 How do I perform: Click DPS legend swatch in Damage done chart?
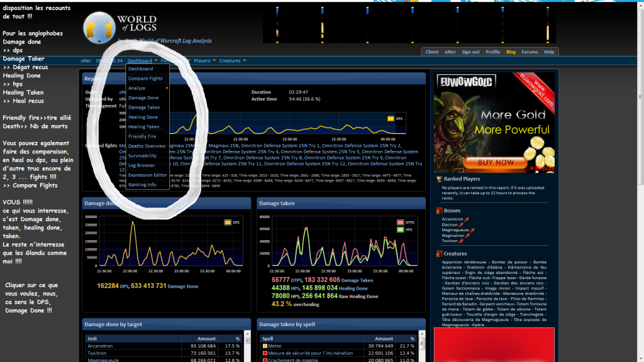click(228, 222)
